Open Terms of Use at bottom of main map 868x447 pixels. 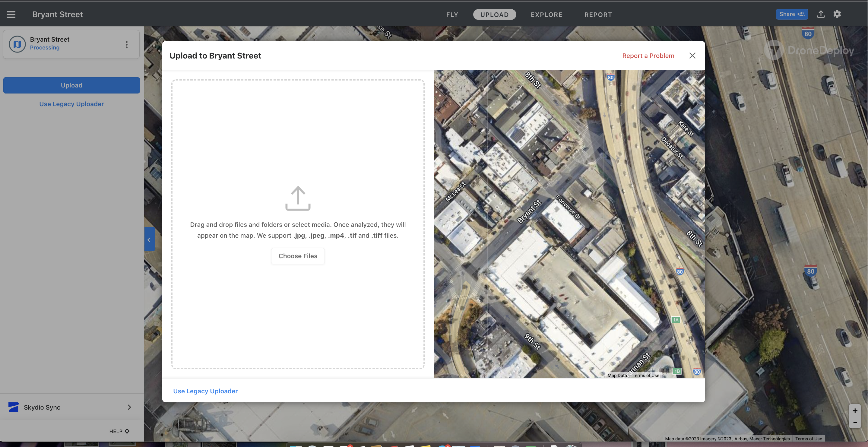(808, 439)
